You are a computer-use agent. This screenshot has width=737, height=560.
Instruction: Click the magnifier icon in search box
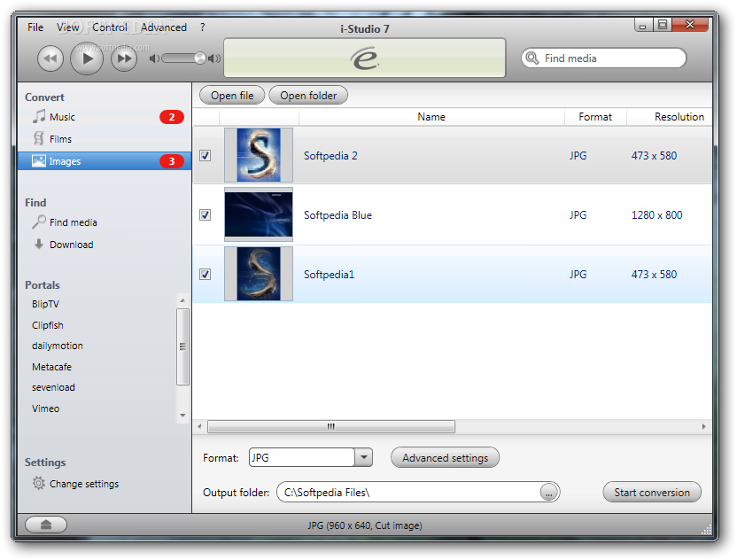click(532, 58)
